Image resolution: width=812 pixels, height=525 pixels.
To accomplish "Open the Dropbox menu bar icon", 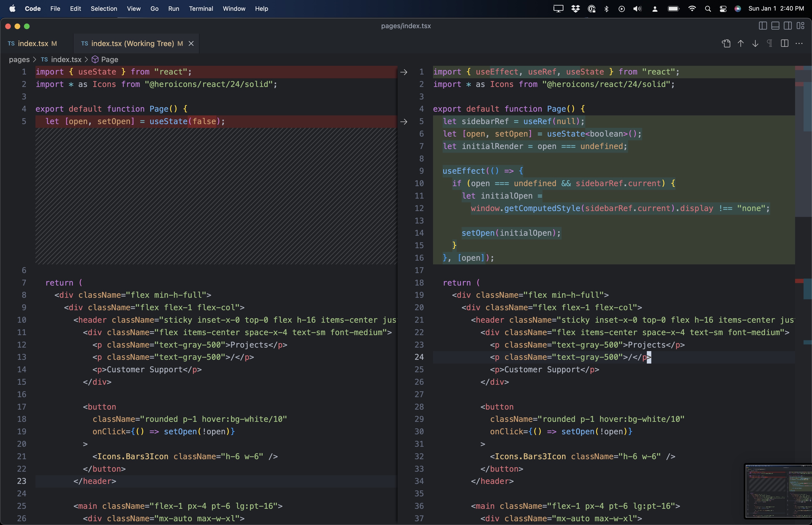I will pos(576,8).
